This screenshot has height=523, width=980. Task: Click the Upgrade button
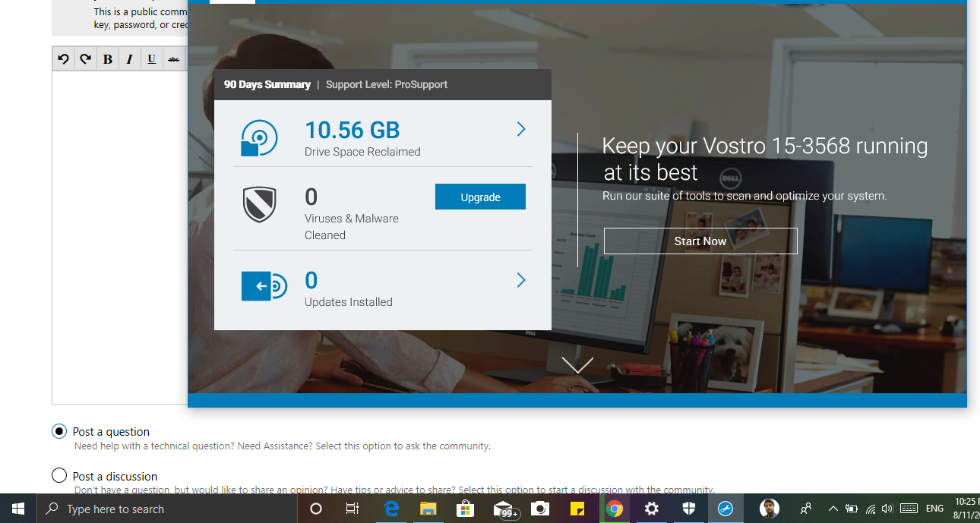click(480, 197)
